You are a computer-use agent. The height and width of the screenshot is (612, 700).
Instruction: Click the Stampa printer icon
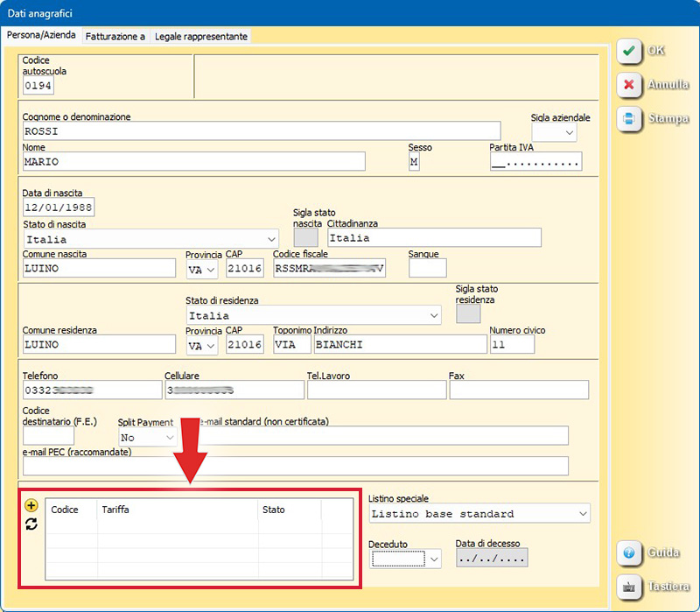pyautogui.click(x=630, y=118)
